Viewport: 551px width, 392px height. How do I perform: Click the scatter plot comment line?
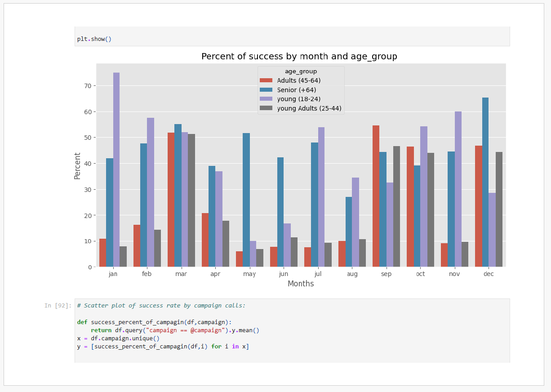click(161, 306)
